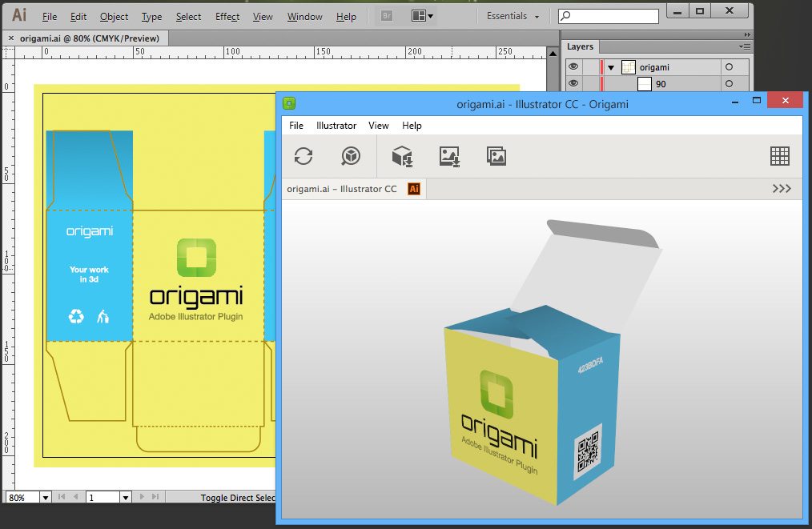Viewport: 812px width, 529px height.
Task: Hide the origami layer with its eye icon
Action: coord(573,66)
